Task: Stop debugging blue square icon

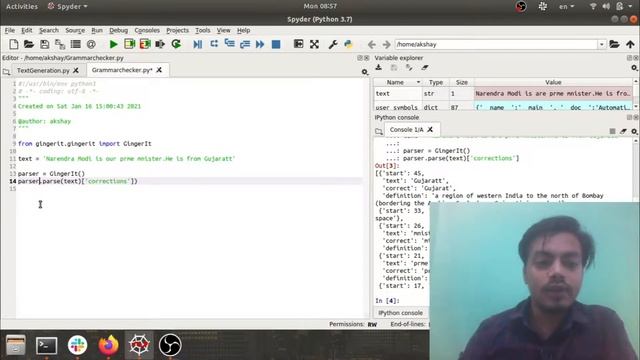Action: (276, 44)
